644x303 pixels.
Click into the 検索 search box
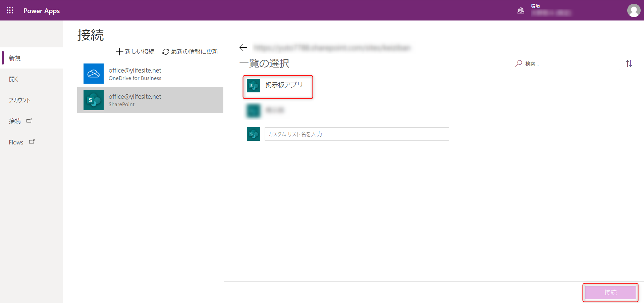pos(565,63)
